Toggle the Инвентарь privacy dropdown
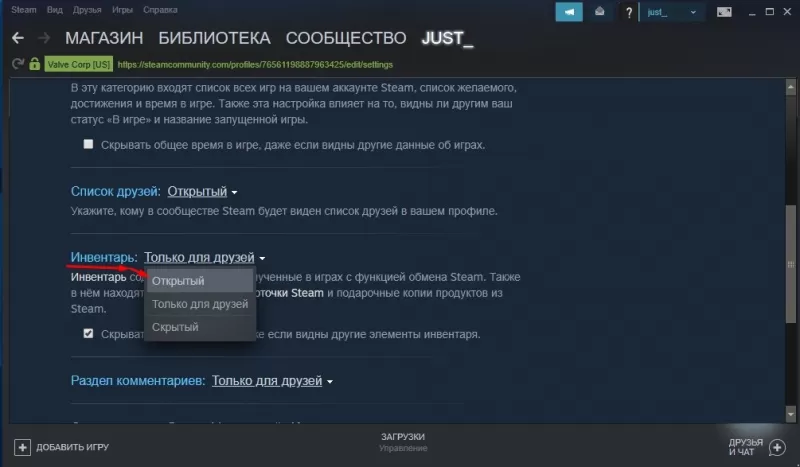Viewport: 800px width, 467px height. (x=204, y=257)
